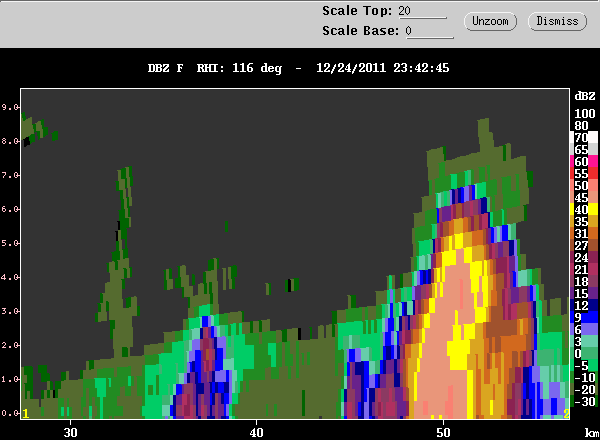
Task: Select the 40 km axis label
Action: pos(256,432)
